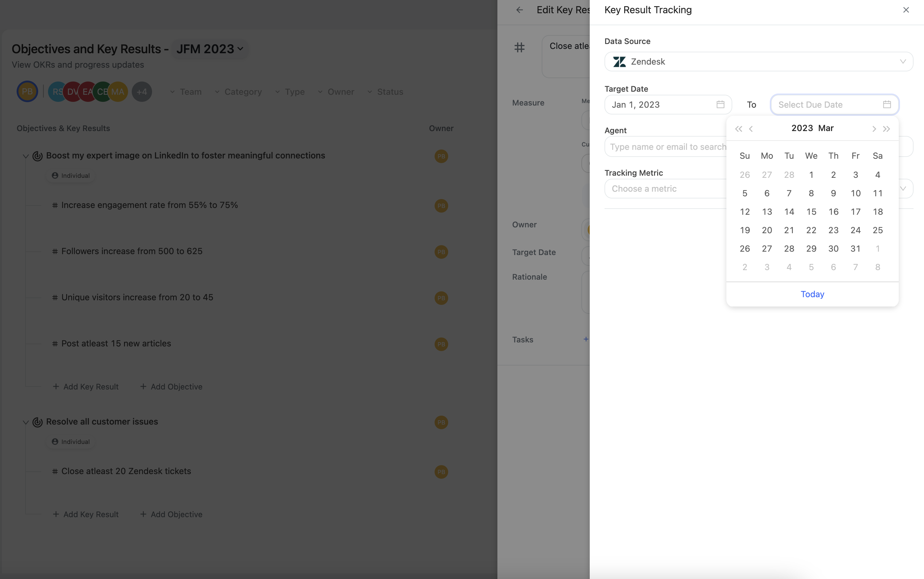
Task: Close the Key Result Tracking panel
Action: (906, 10)
